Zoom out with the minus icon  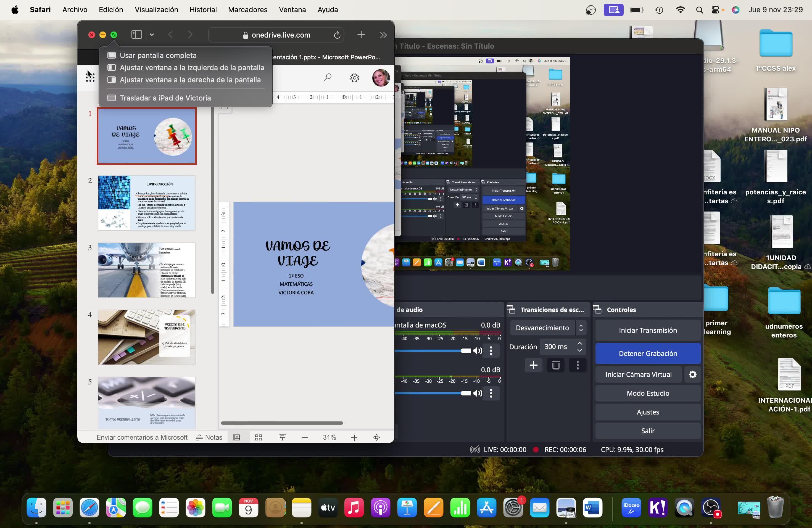point(305,438)
